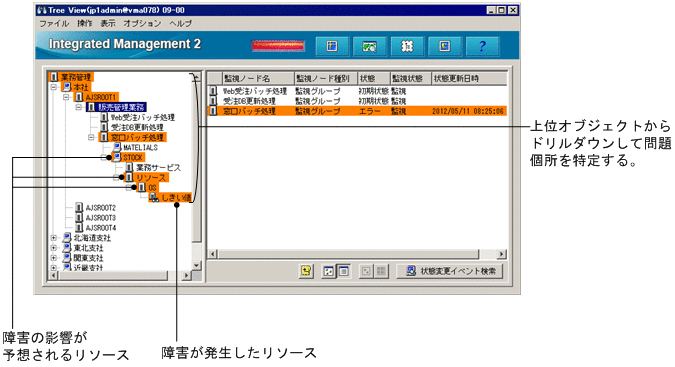Select the Web受注バッチ処理 table row

[x=357, y=91]
